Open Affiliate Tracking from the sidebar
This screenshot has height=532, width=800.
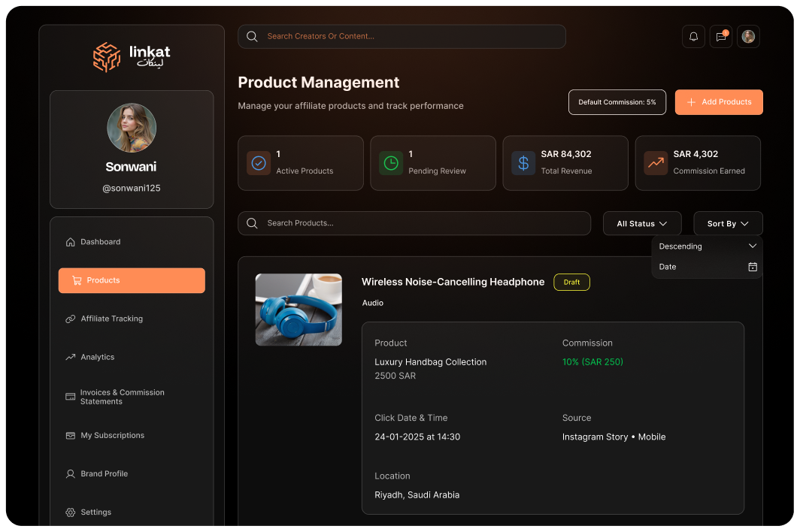point(111,319)
